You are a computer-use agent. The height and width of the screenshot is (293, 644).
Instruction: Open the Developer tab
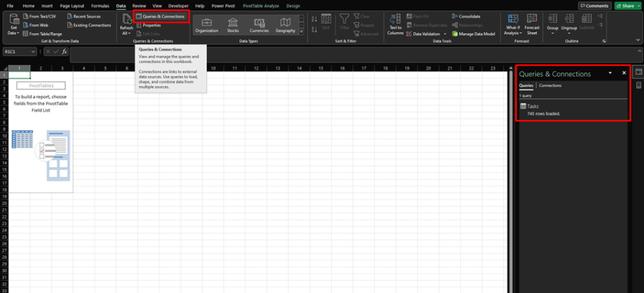[179, 5]
